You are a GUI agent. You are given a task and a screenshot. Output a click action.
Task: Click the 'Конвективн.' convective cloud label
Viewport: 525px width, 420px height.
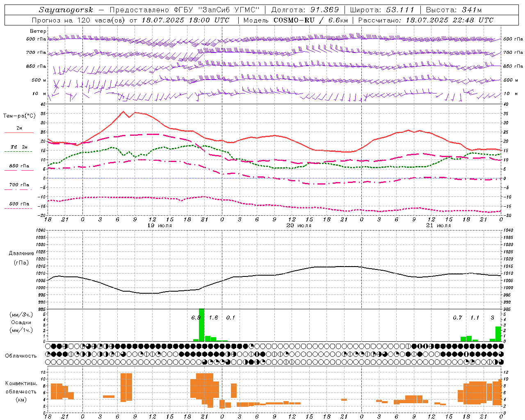[21, 383]
